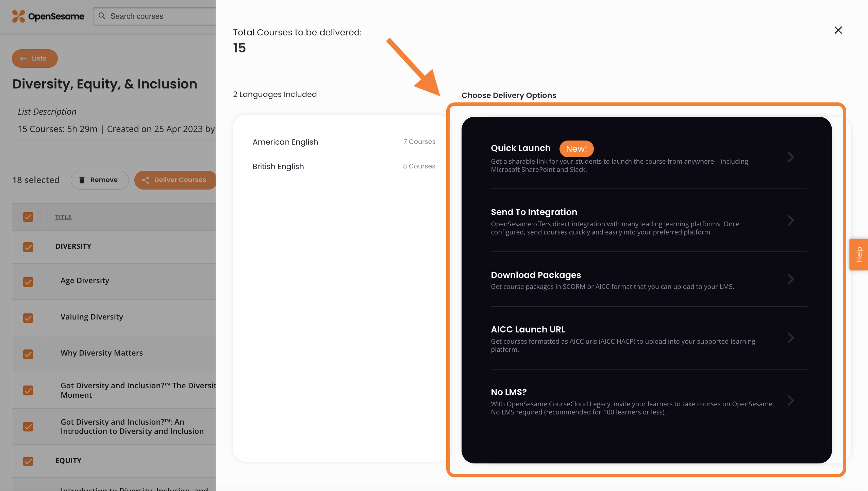
Task: Click the British English language row
Action: point(344,166)
